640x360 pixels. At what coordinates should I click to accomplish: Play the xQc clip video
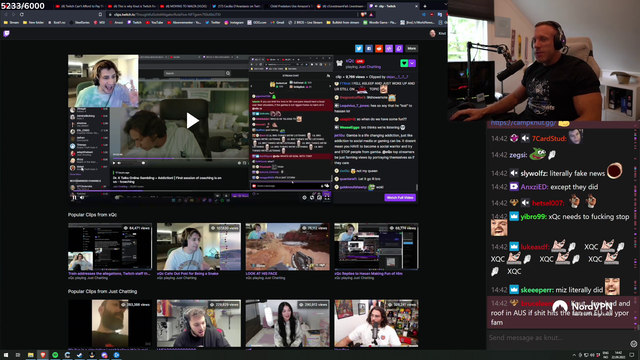[x=193, y=120]
